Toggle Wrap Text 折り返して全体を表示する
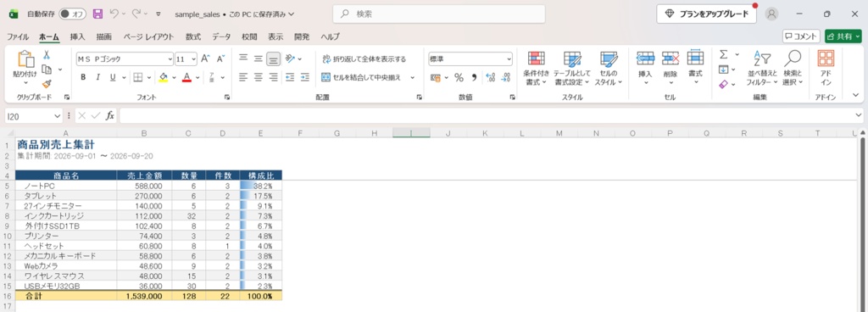Viewport: 868px width, 312px height. click(x=364, y=58)
